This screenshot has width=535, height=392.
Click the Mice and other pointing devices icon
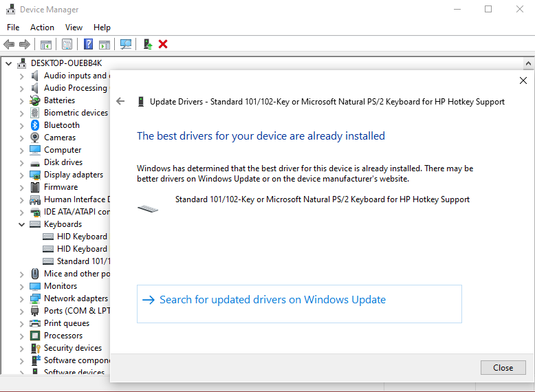click(35, 274)
